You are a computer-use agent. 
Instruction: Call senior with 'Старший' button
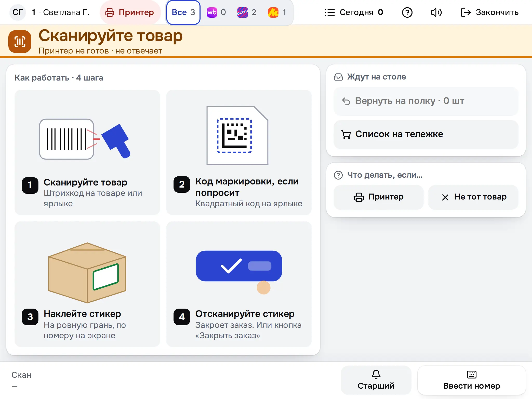pos(376,380)
